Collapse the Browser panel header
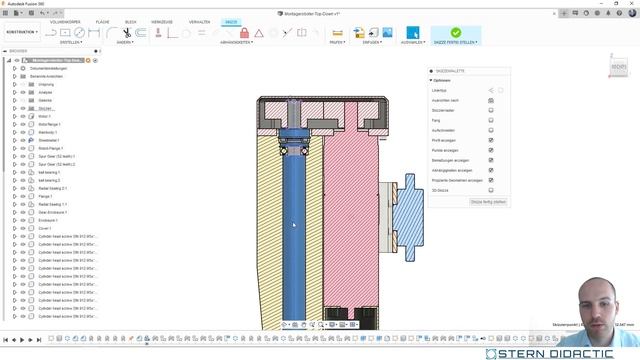 pyautogui.click(x=5, y=51)
